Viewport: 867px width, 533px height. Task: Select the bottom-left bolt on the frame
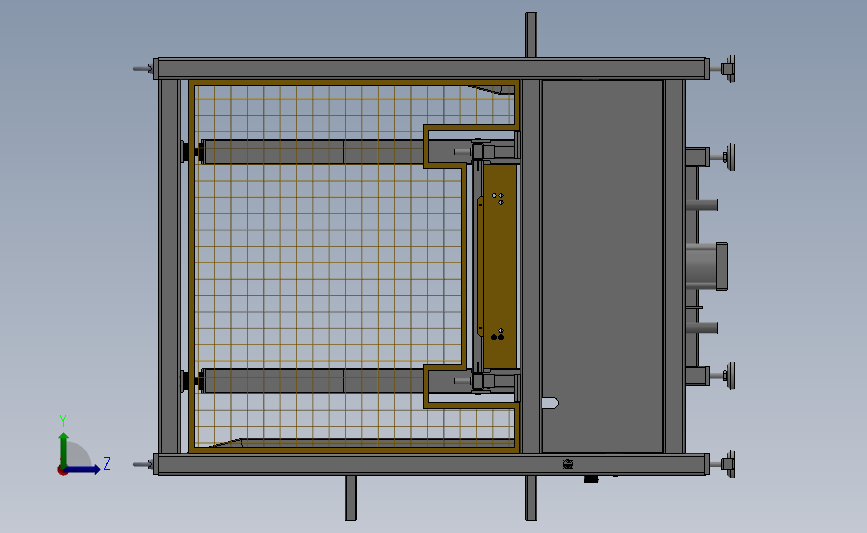(143, 464)
